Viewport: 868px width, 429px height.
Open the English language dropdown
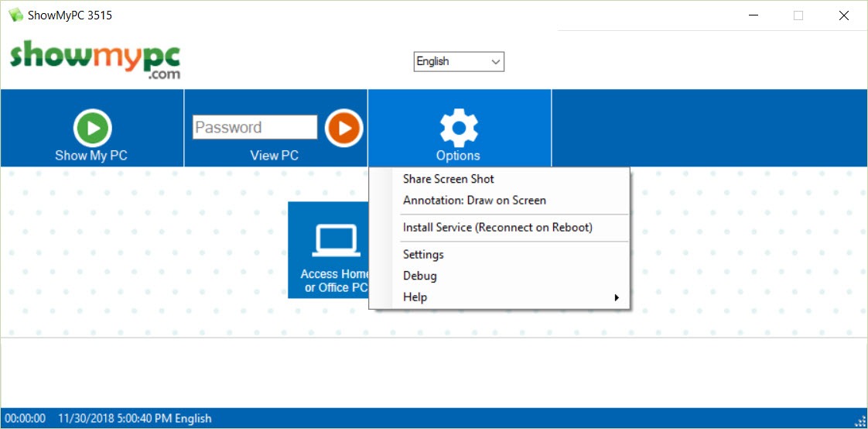point(459,62)
